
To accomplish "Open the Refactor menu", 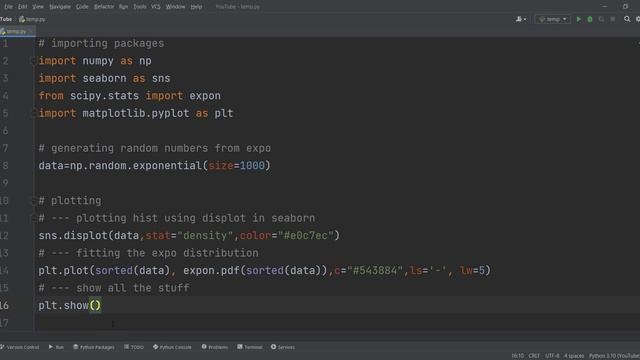I will [104, 7].
